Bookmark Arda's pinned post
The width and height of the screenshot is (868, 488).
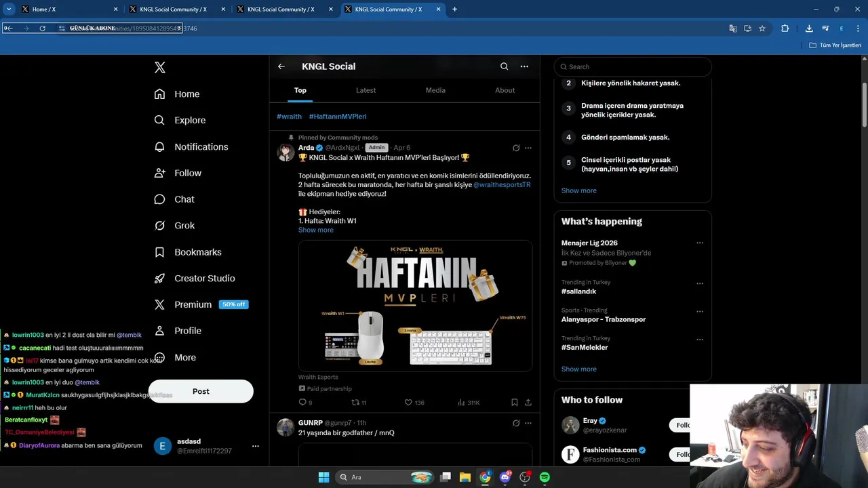click(515, 403)
